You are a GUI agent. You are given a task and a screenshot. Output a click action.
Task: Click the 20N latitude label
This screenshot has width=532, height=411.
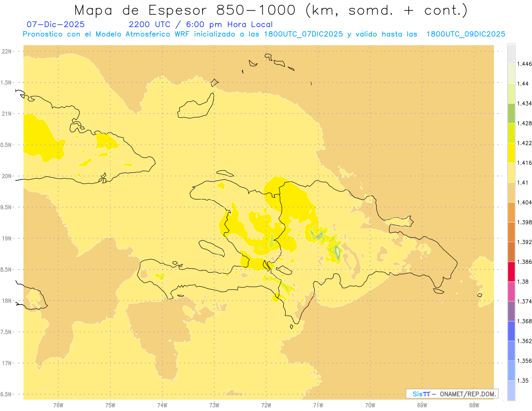[x=8, y=176]
